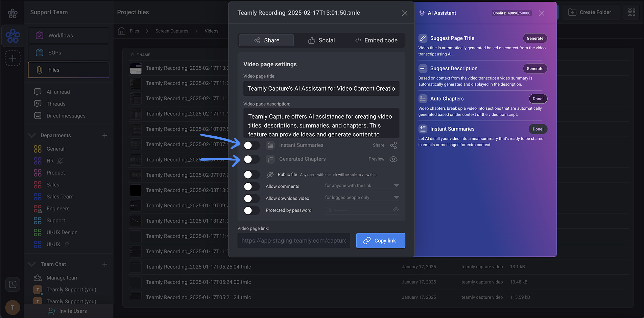Image resolution: width=644 pixels, height=318 pixels.
Task: Click into the Video page description box
Action: point(321,123)
